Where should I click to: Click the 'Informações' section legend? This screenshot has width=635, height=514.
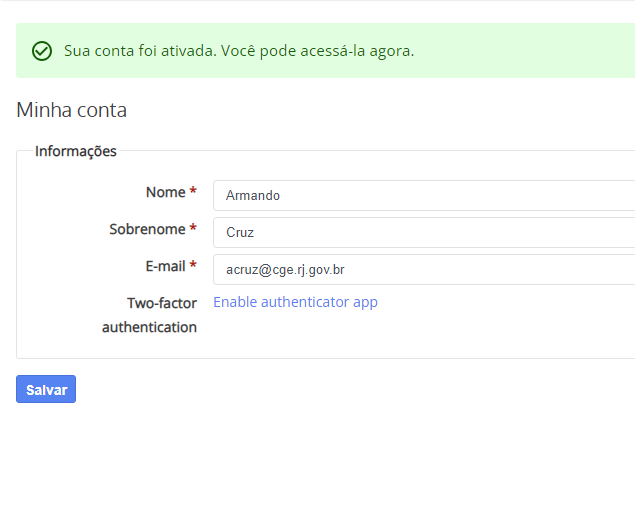(x=76, y=151)
